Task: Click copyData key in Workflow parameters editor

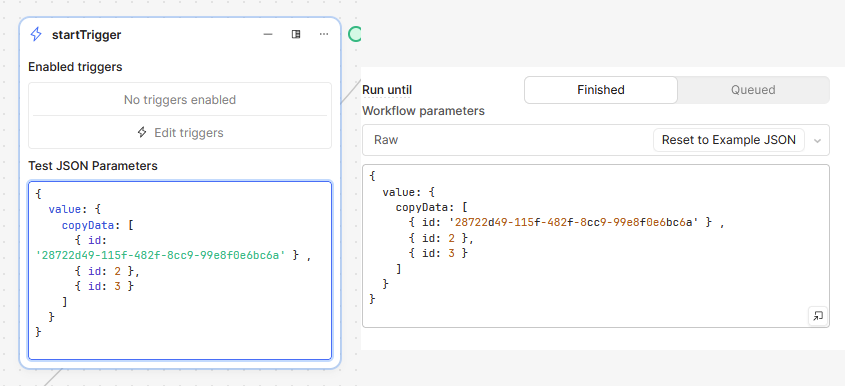Action: tap(422, 207)
